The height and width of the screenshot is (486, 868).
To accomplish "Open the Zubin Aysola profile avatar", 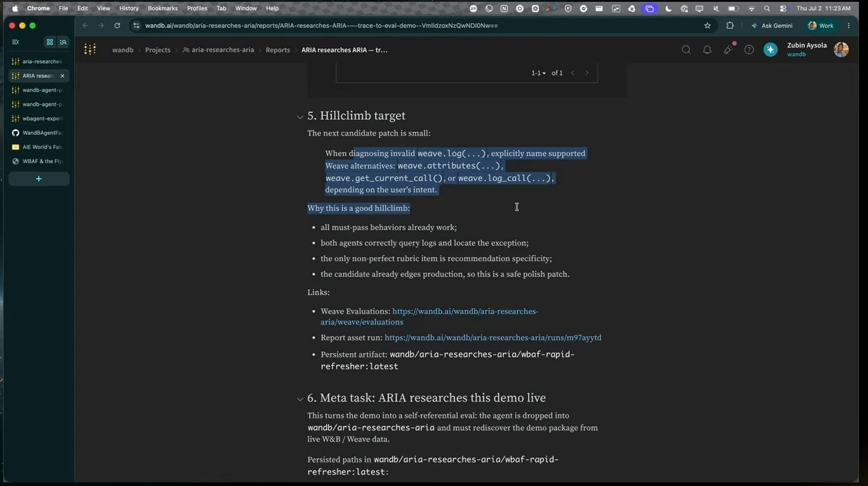I will (841, 50).
